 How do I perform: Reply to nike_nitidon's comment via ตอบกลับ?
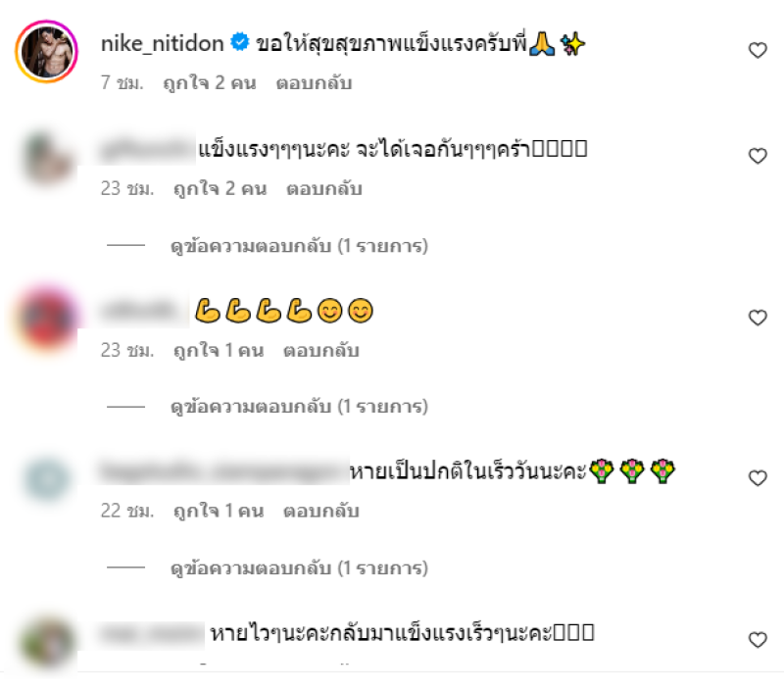(x=314, y=83)
